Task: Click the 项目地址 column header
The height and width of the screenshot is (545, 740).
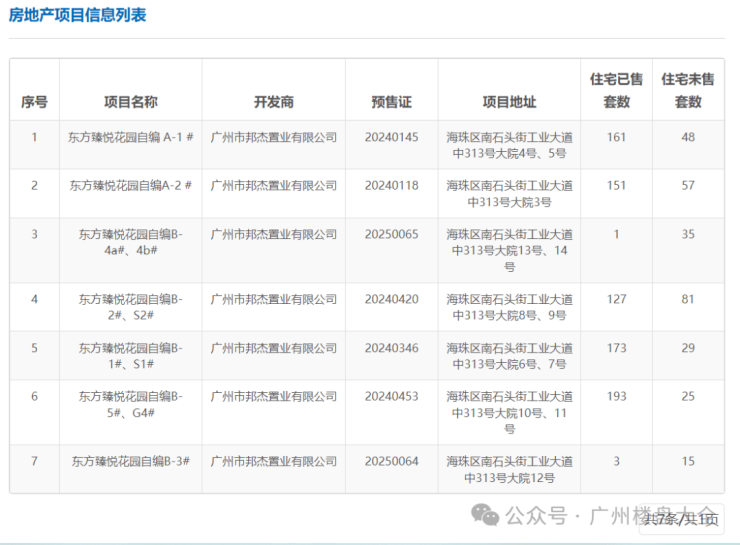Action: [509, 102]
